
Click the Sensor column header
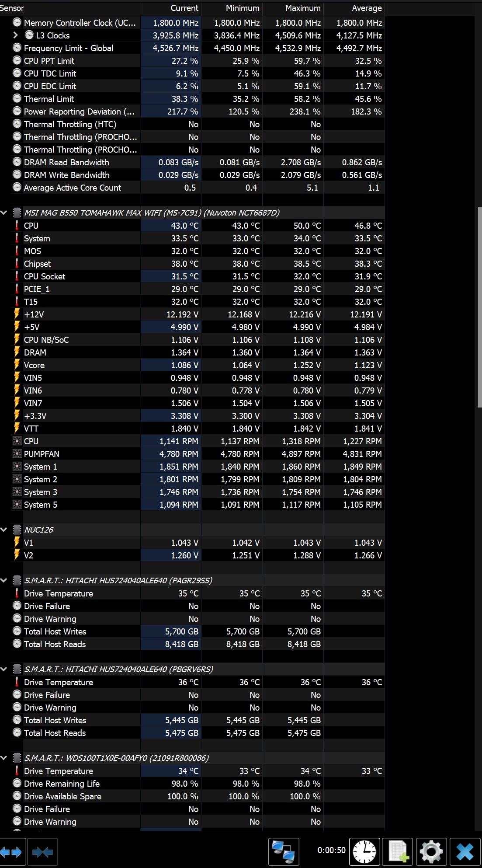point(70,8)
